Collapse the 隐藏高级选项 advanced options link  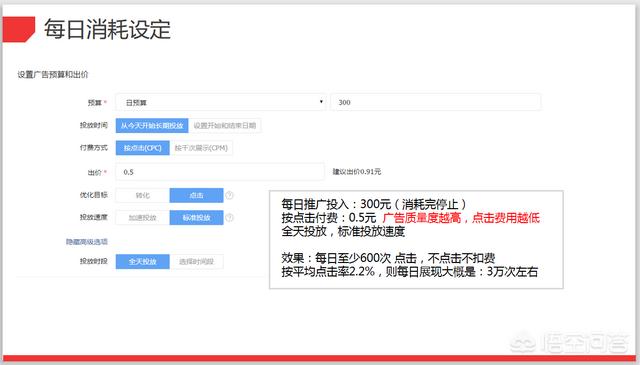87,242
